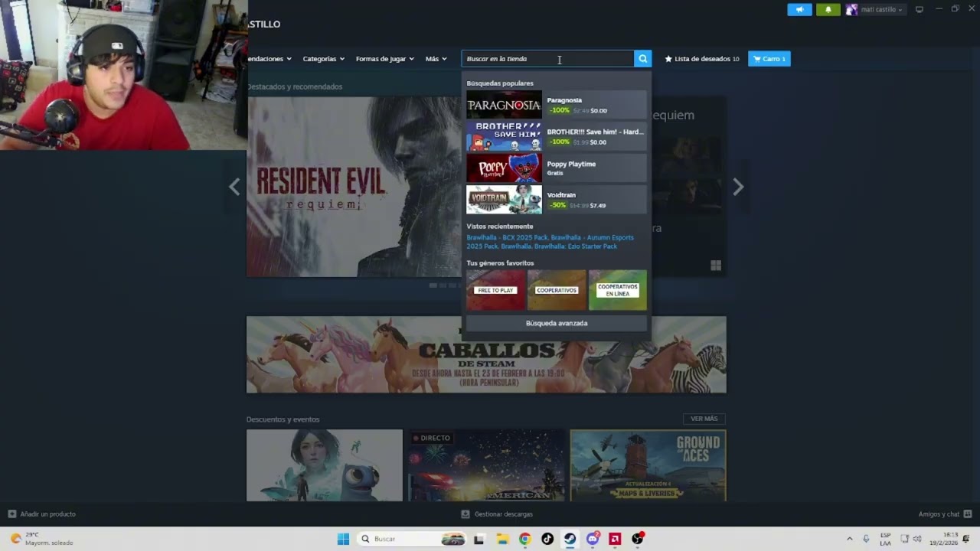Choose Cooperativos en línea genre tile
Screen dimensions: 980x551
tap(618, 290)
